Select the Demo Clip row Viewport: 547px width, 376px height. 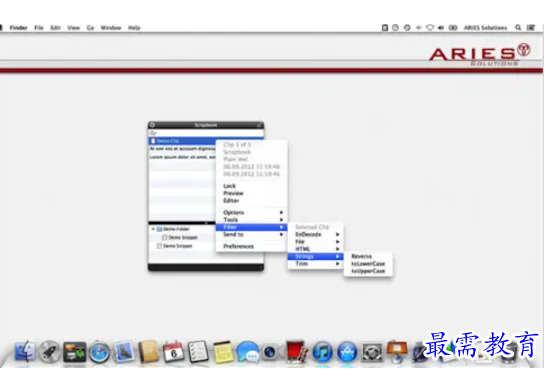click(x=182, y=141)
